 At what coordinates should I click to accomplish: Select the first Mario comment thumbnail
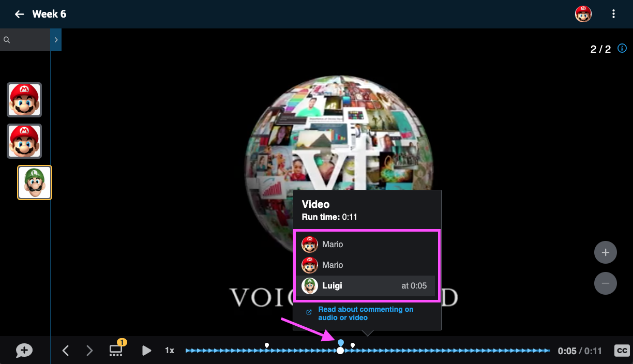(x=24, y=100)
